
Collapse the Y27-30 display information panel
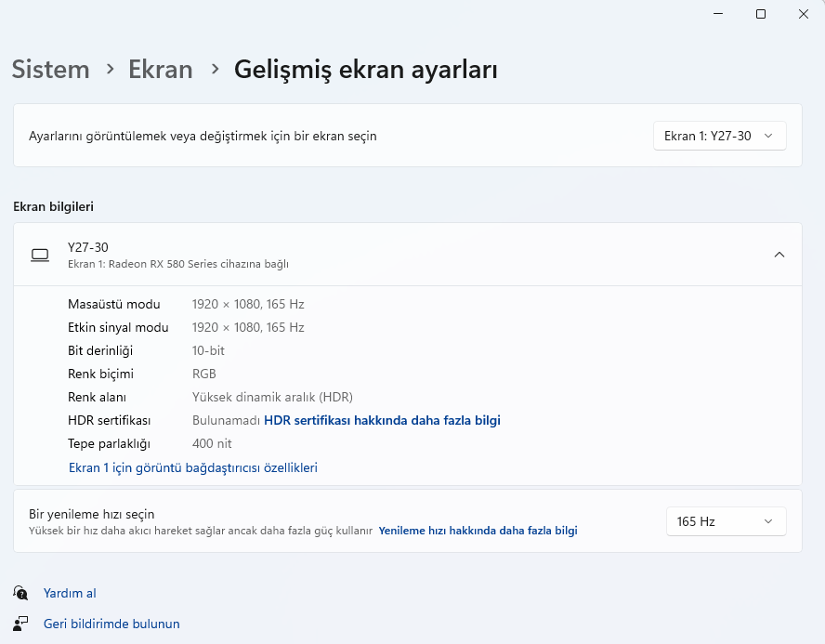point(779,254)
